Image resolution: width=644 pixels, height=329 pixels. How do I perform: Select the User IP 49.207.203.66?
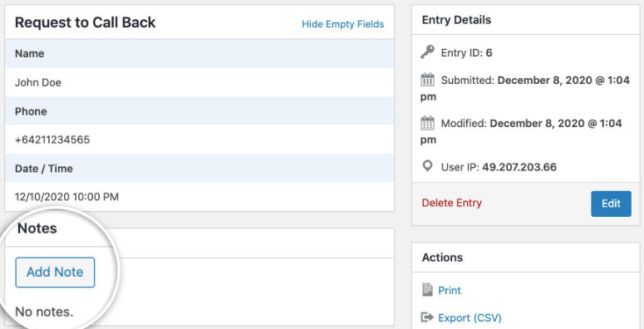point(519,167)
